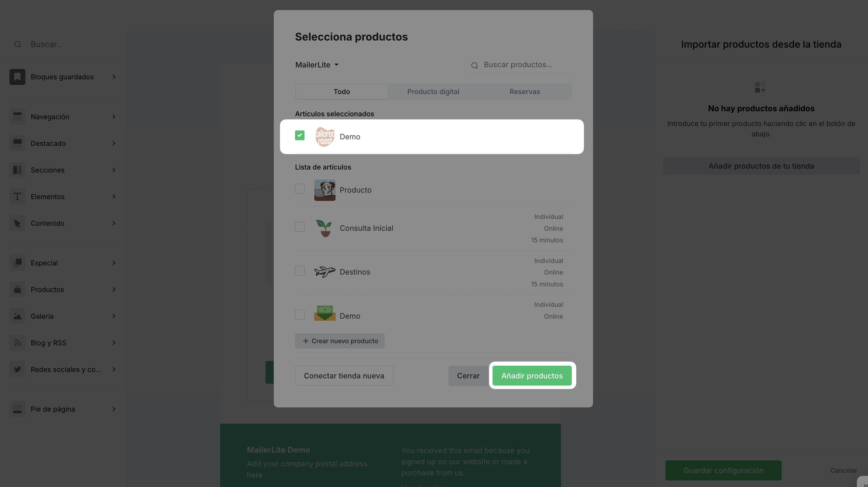
Task: Switch to the Todo tab
Action: tap(342, 92)
